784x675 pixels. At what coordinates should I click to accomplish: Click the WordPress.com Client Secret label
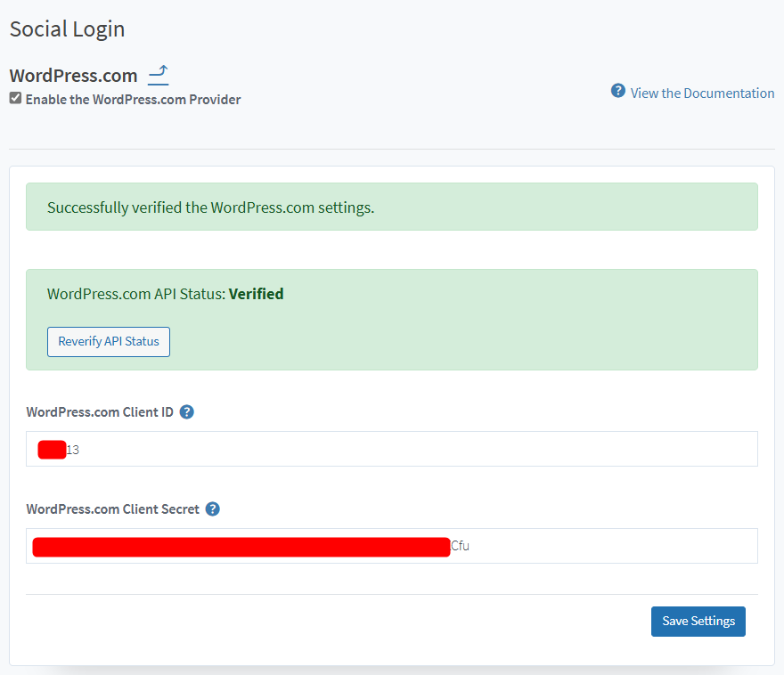pos(112,509)
